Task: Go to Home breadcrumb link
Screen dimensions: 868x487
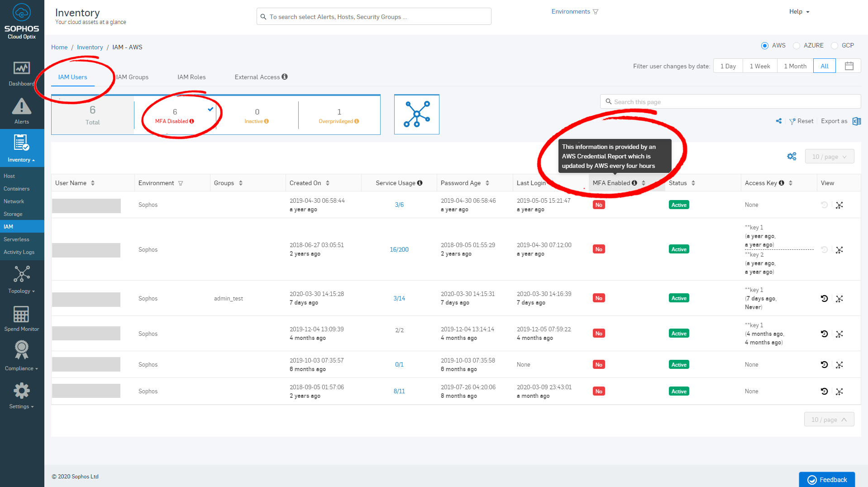Action: tap(59, 47)
